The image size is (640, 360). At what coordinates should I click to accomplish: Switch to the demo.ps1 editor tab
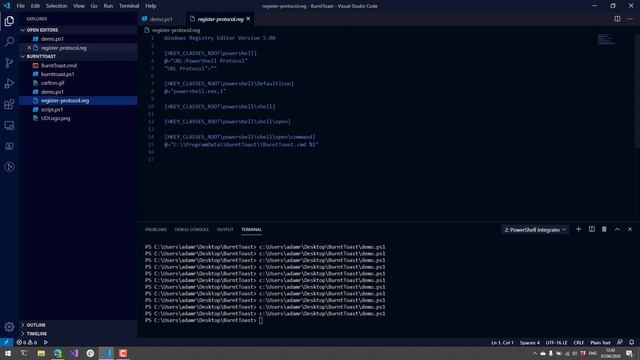(x=161, y=19)
